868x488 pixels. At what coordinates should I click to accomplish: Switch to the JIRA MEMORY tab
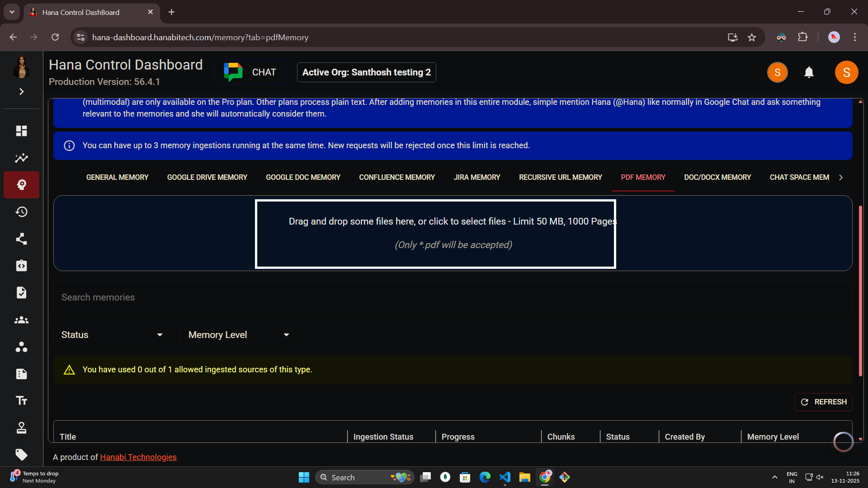pyautogui.click(x=476, y=177)
